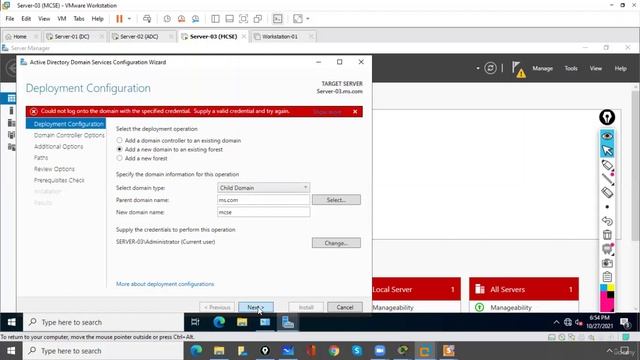This screenshot has height=360, width=640.
Task: Click the unity mode toolbar icon
Action: click(x=258, y=19)
